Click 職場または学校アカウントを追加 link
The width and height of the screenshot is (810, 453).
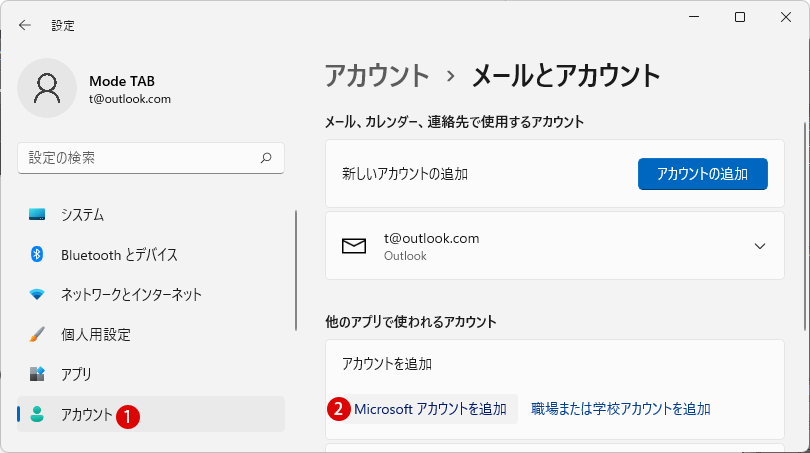620,409
